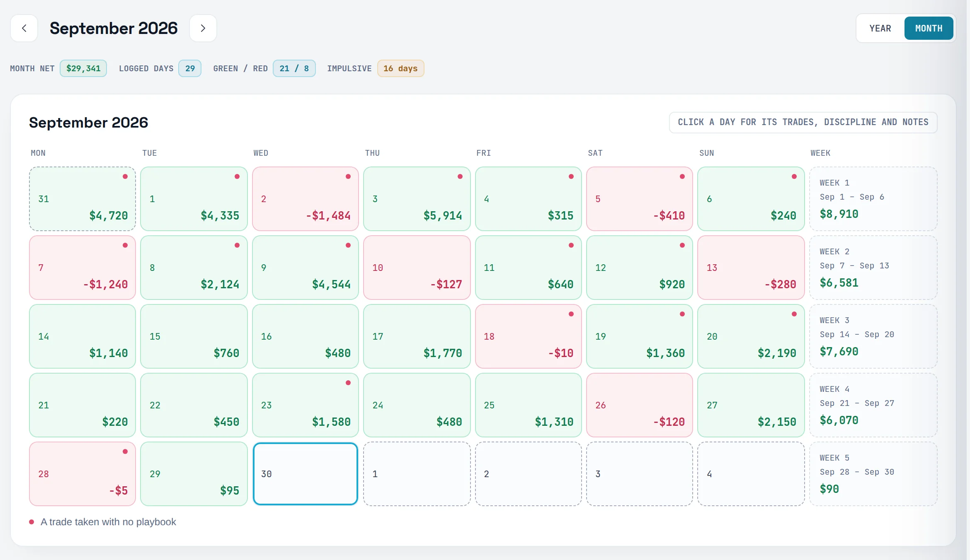Click day 12 showing $920

[640, 268]
